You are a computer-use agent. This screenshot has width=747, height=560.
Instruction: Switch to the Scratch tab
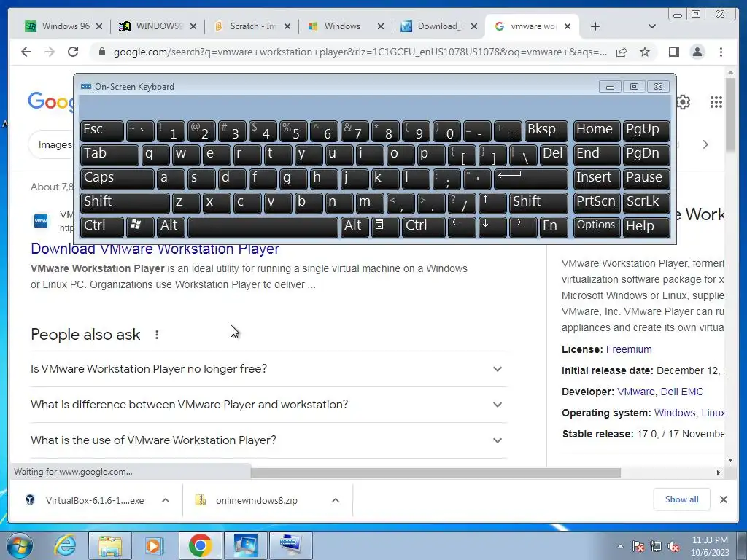pos(252,26)
